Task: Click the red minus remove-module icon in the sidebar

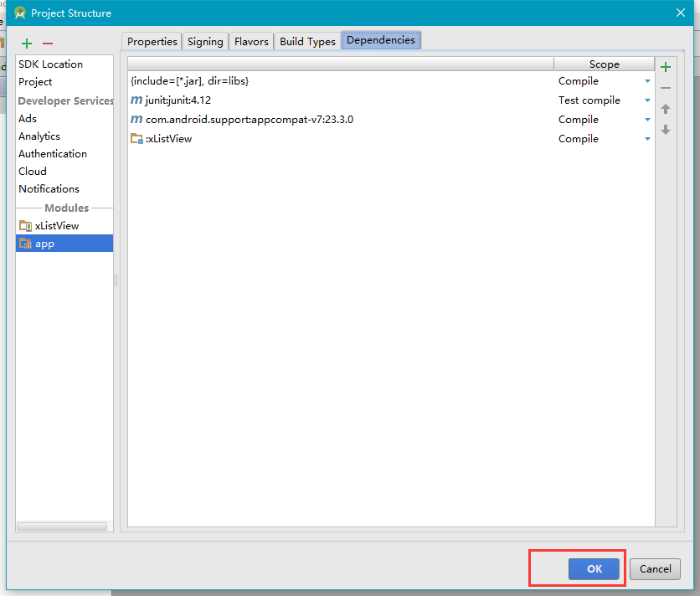Action: (x=48, y=44)
